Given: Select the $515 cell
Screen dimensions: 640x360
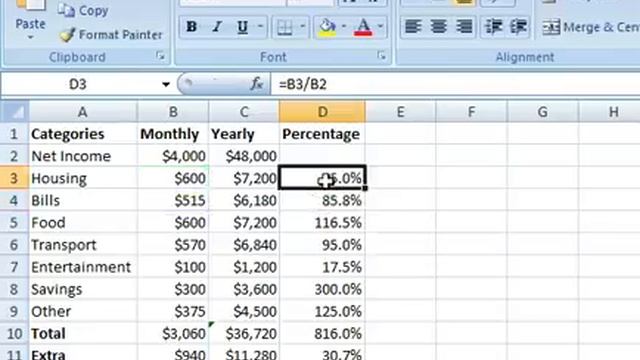Looking at the screenshot, I should [173, 200].
